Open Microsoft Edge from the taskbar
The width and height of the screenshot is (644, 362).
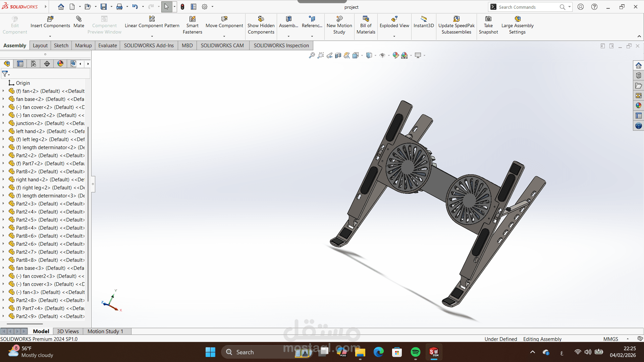coord(378,352)
